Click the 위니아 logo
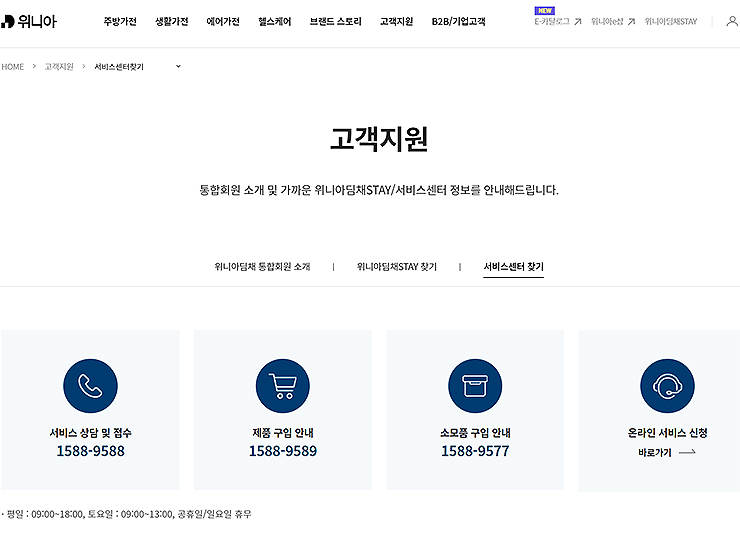The image size is (740, 549). [x=29, y=21]
